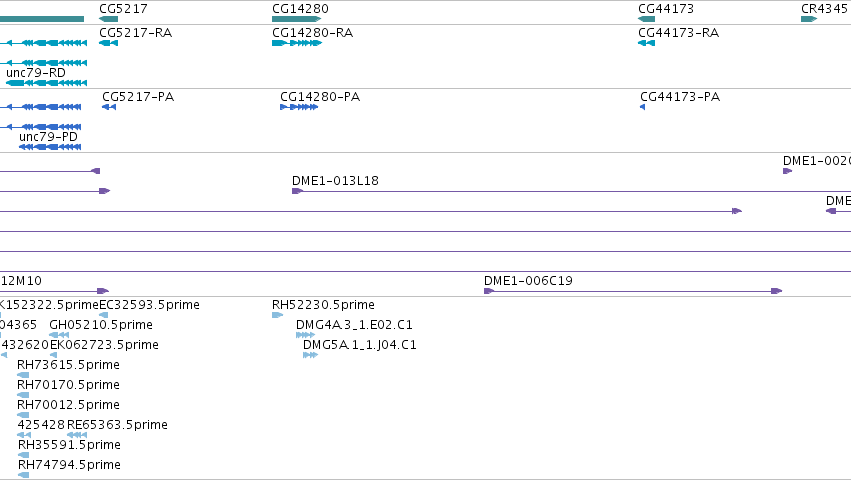Open the DME1-013L18 clone label

[335, 181]
